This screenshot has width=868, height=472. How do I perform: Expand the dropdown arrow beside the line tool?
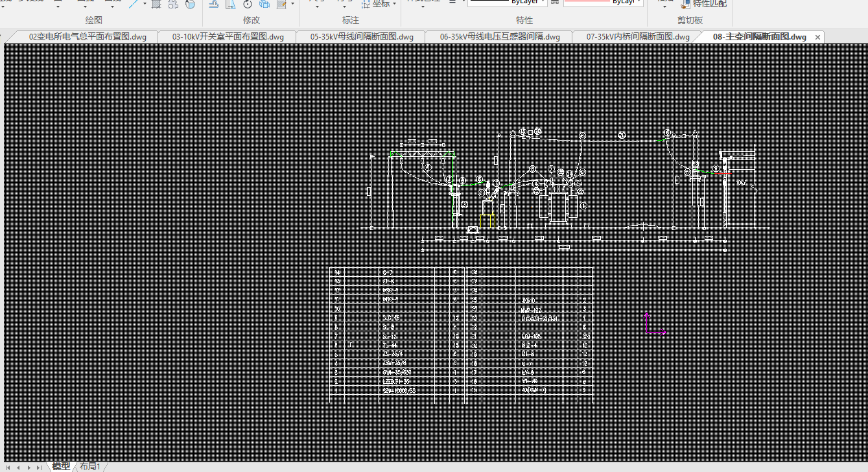(x=143, y=4)
